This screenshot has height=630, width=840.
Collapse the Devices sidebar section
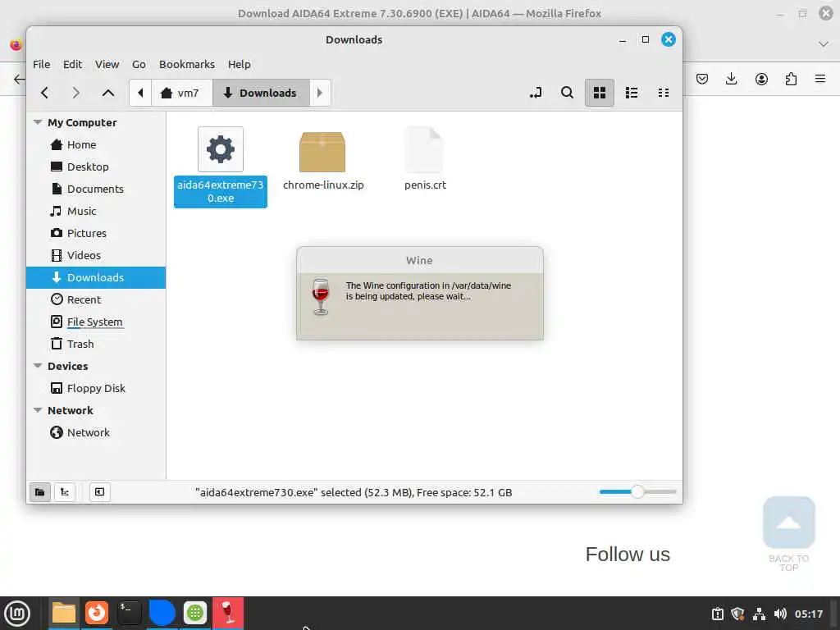(38, 366)
